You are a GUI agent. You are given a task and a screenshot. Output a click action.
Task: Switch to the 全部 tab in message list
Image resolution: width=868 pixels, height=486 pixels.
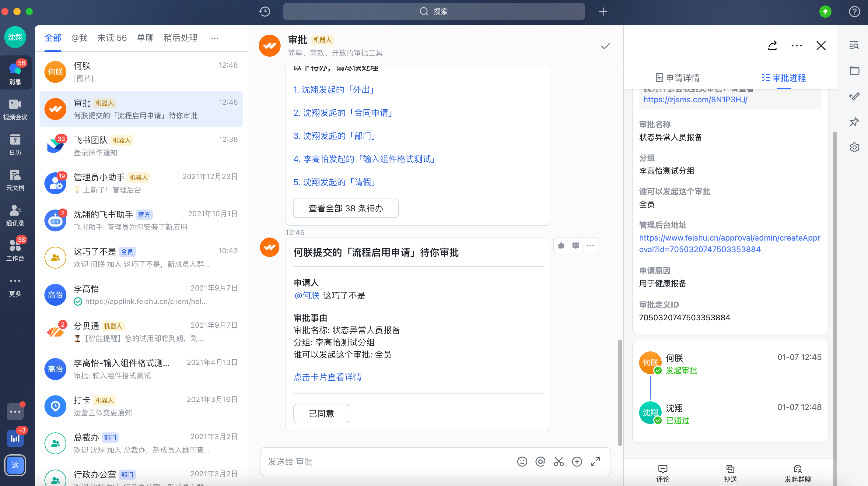(x=53, y=38)
